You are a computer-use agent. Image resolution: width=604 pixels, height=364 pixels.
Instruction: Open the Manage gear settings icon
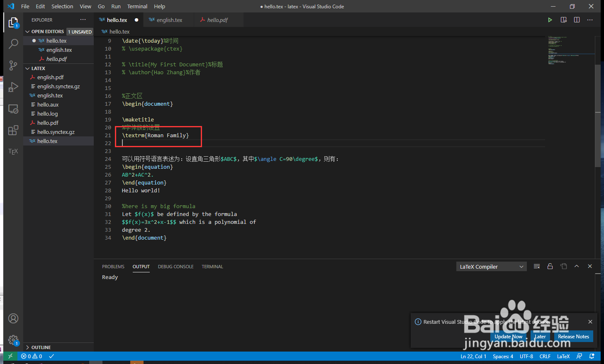tap(13, 340)
